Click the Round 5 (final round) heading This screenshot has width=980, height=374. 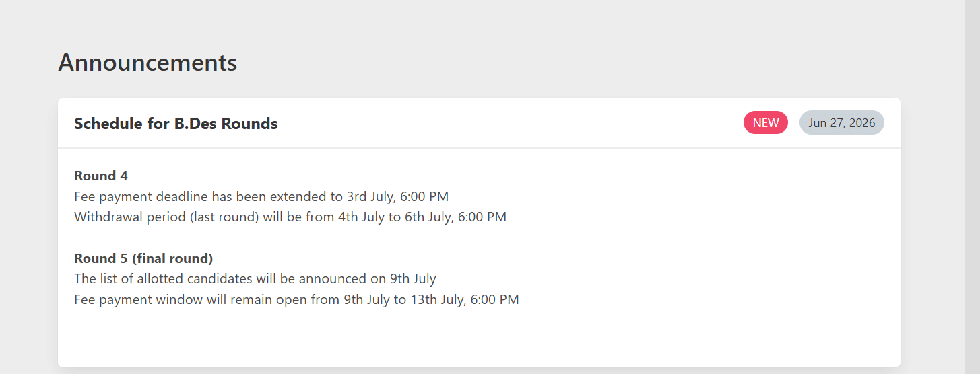coord(143,258)
